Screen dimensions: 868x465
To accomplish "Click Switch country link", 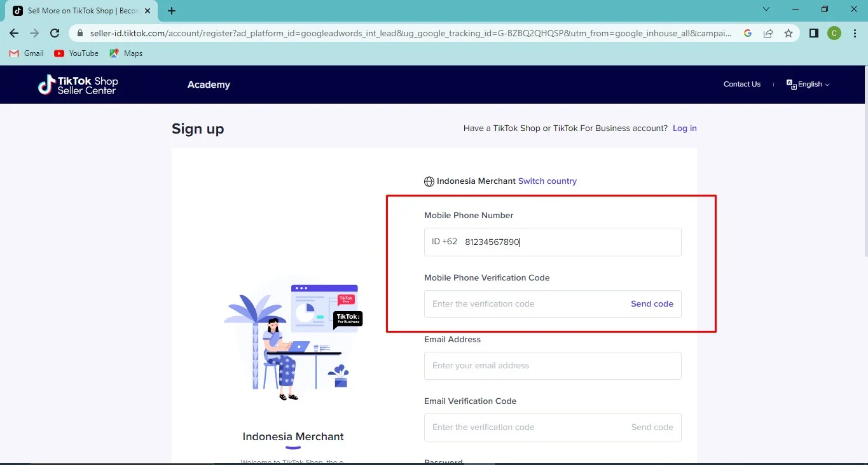I will [548, 181].
